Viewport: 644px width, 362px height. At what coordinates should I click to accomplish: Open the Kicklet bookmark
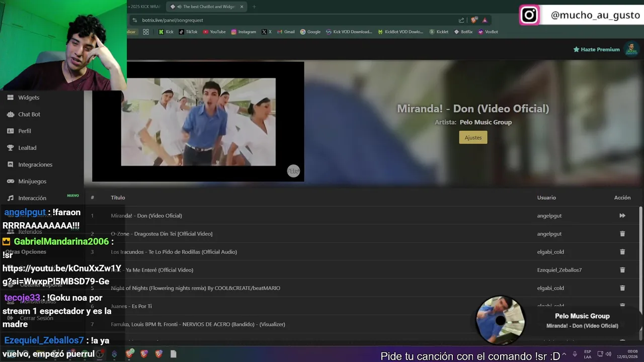point(439,32)
